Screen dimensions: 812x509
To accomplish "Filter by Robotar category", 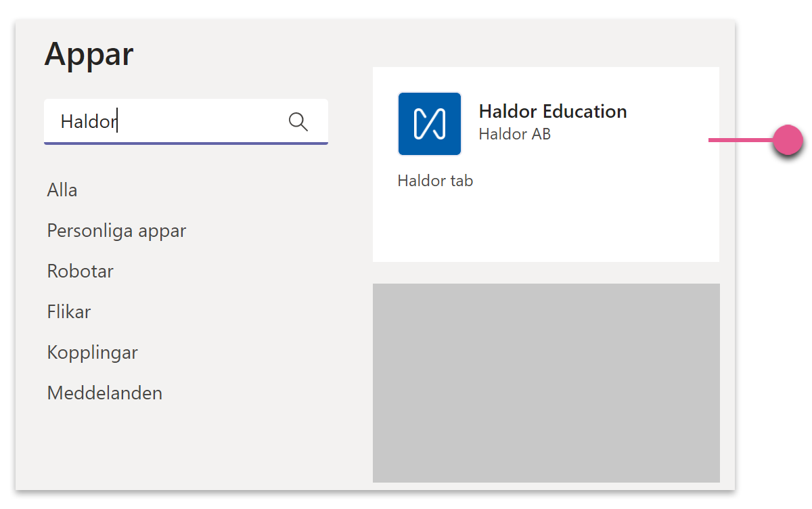I will click(81, 271).
